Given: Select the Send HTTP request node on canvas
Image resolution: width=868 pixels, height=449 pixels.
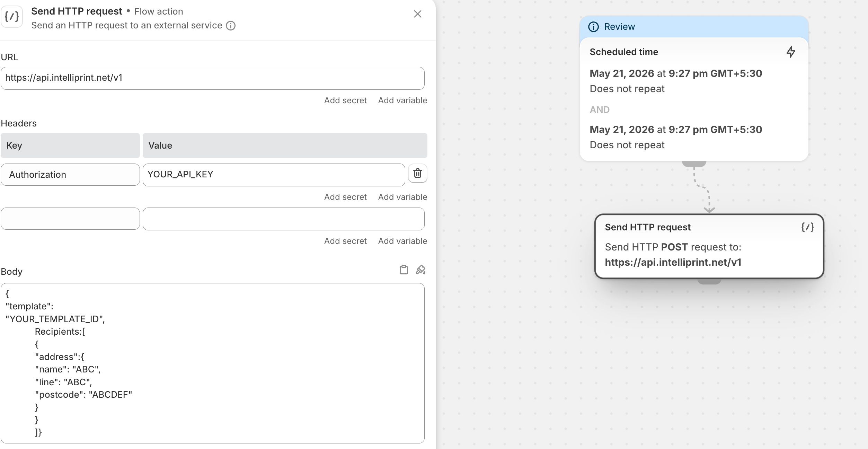Looking at the screenshot, I should click(x=709, y=246).
